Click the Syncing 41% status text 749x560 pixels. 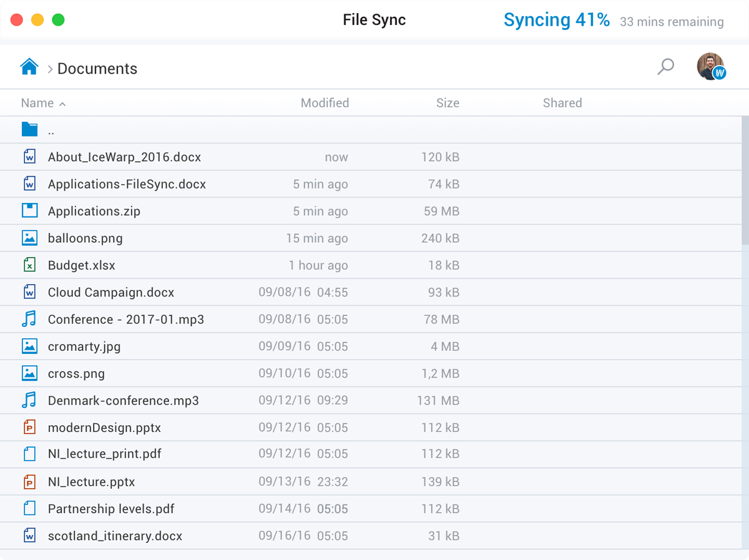point(556,20)
